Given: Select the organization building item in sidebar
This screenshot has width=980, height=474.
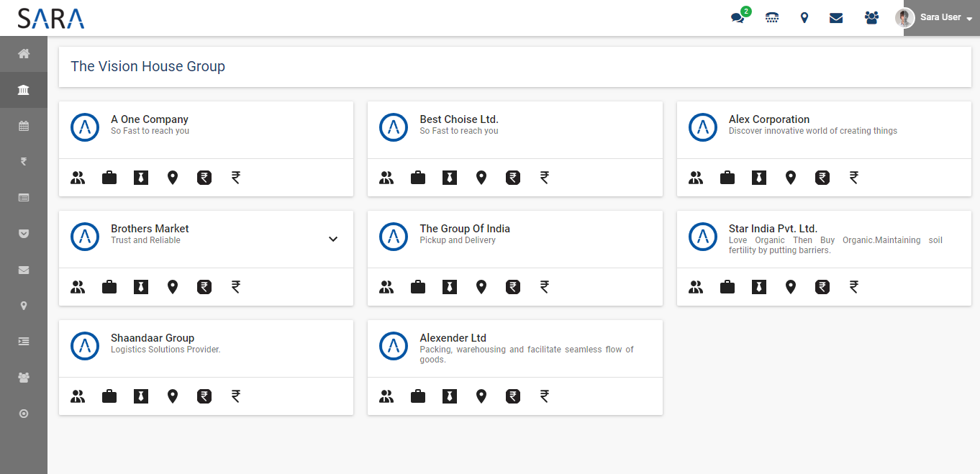Looking at the screenshot, I should [x=24, y=90].
